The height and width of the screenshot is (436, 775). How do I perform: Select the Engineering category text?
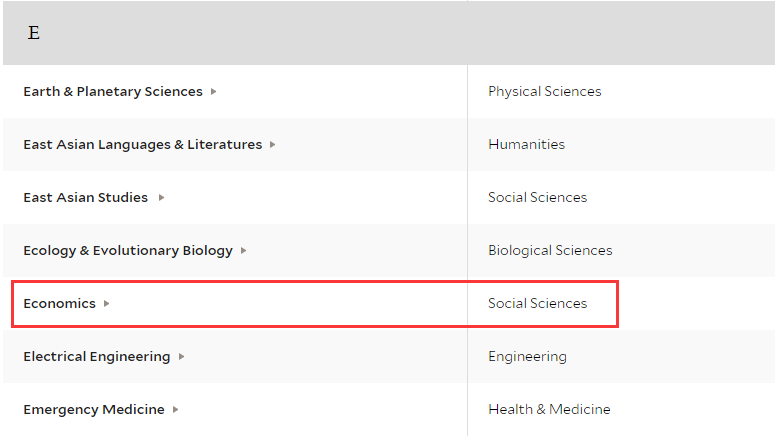pyautogui.click(x=527, y=357)
